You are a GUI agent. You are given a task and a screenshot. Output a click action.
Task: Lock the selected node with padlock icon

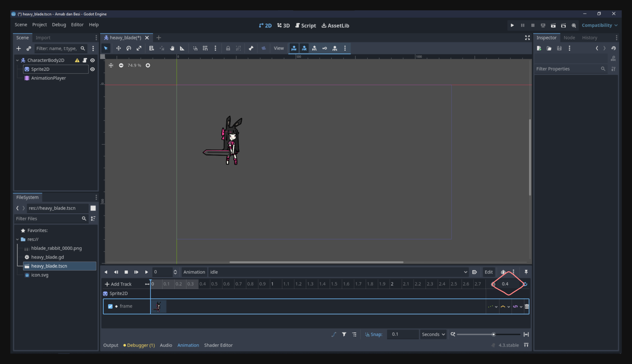point(228,48)
